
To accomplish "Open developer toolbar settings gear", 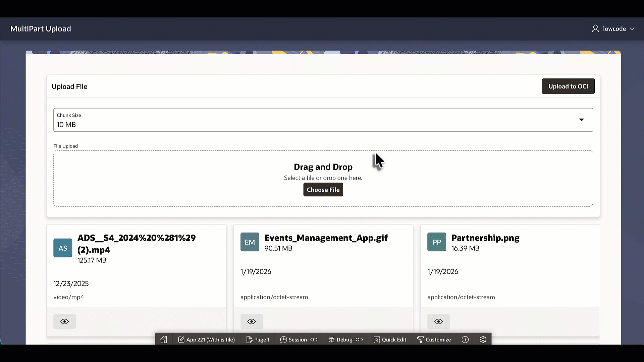I will [483, 340].
